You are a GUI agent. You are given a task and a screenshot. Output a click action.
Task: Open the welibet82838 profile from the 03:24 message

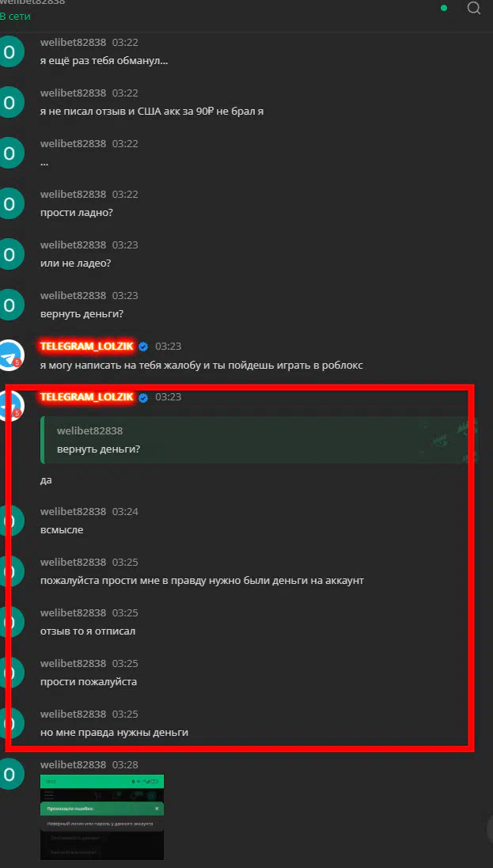click(73, 511)
